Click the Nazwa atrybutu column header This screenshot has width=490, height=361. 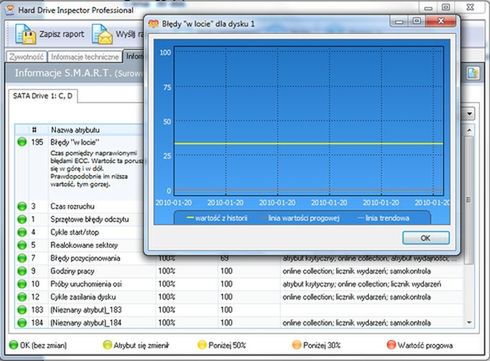click(x=96, y=130)
